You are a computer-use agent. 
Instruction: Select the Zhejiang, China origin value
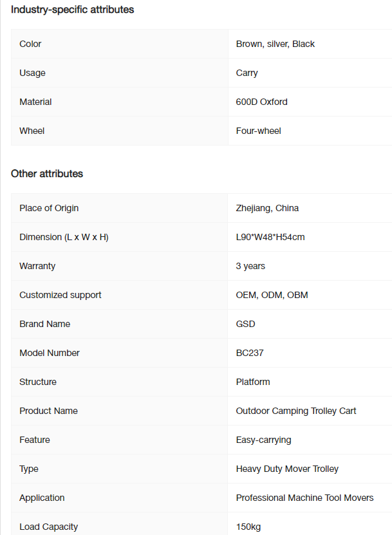tap(267, 208)
